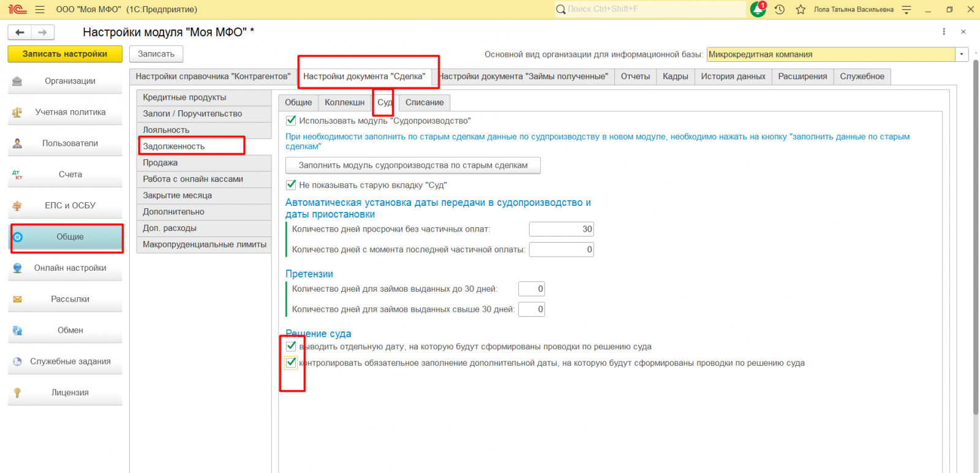Open Лояльность section
The height and width of the screenshot is (473, 980).
click(204, 130)
